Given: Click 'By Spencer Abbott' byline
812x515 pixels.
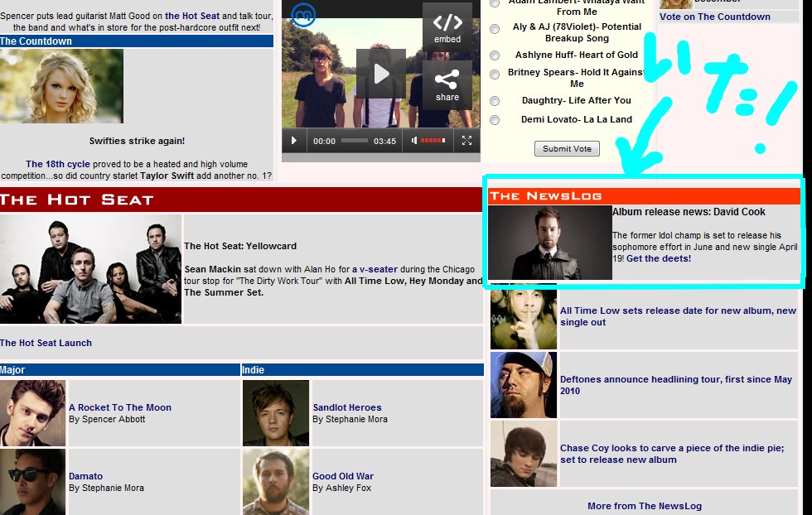Looking at the screenshot, I should (107, 419).
